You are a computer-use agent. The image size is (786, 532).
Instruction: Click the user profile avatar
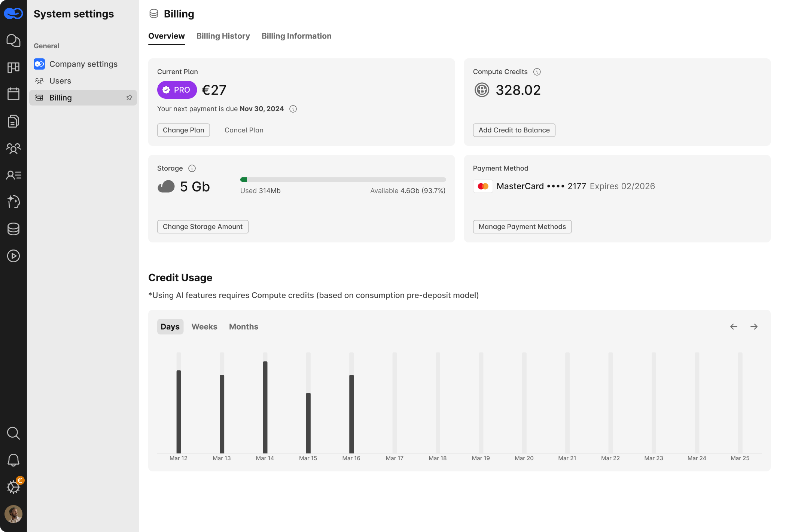13,514
